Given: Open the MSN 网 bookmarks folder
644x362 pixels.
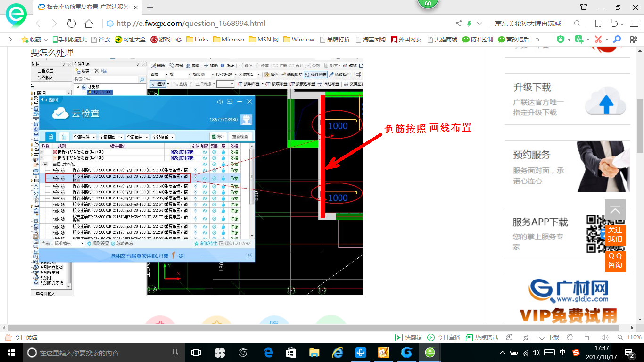Looking at the screenshot, I should (x=264, y=40).
